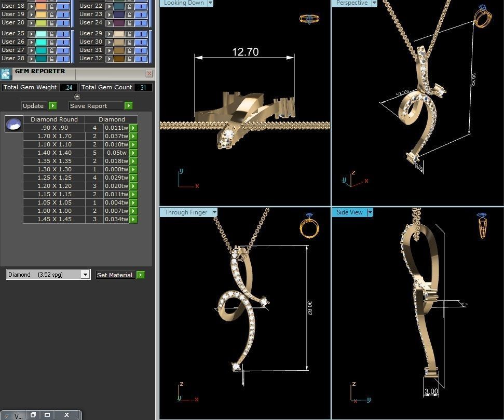Pick the brown color swatch of User 32
This screenshot has width=504, height=420.
click(119, 59)
